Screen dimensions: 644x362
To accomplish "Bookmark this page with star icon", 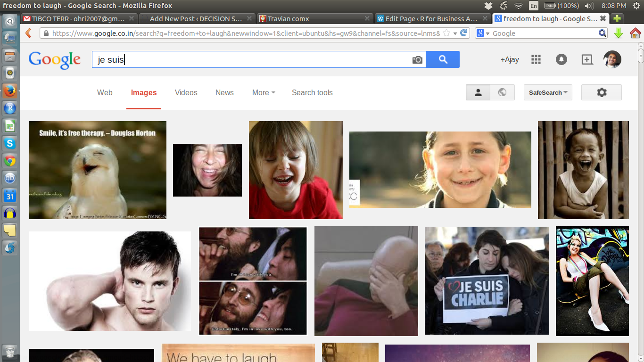I will click(x=446, y=33).
